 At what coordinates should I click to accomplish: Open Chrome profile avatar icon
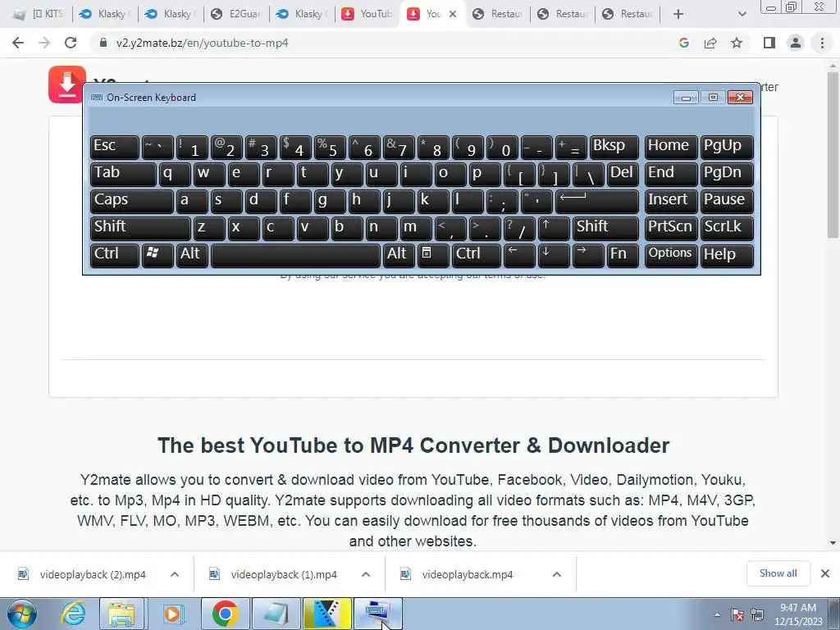(796, 43)
